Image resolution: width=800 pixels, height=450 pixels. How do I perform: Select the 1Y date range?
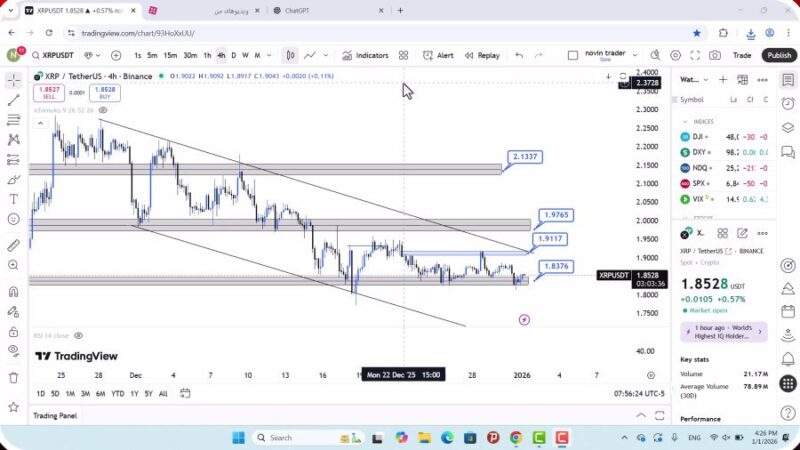133,393
